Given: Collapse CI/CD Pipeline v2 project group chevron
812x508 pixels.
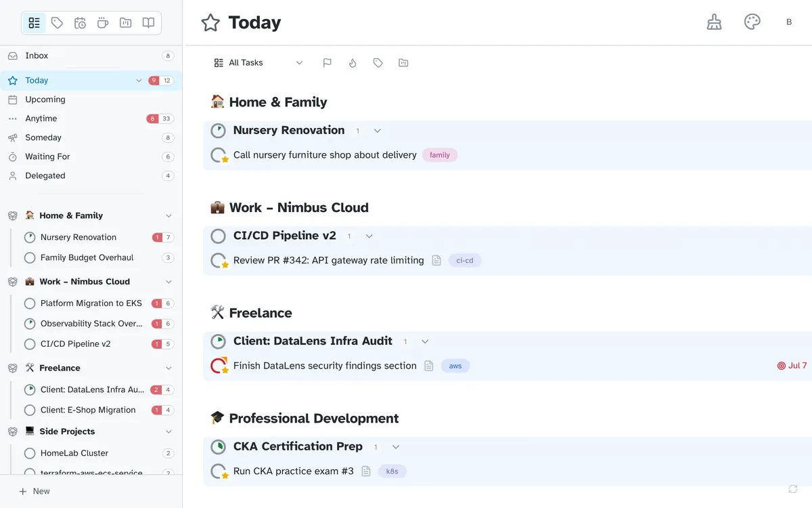Looking at the screenshot, I should pyautogui.click(x=369, y=236).
